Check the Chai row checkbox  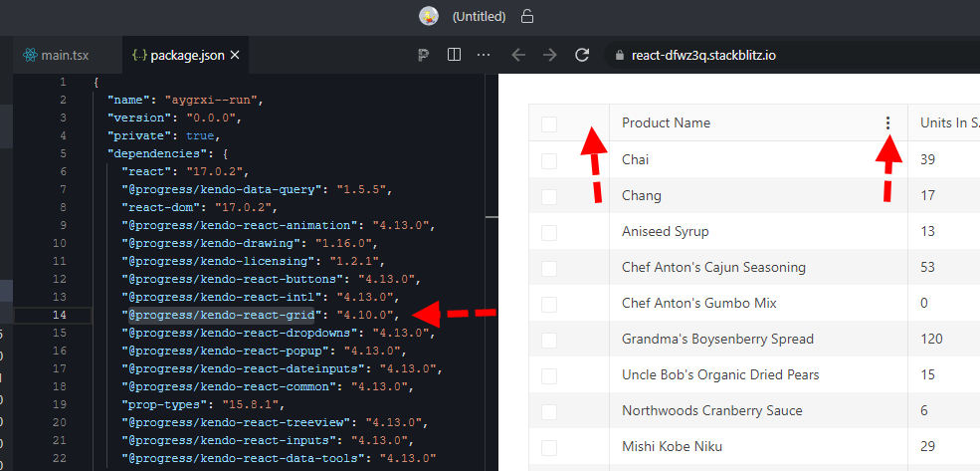(549, 160)
